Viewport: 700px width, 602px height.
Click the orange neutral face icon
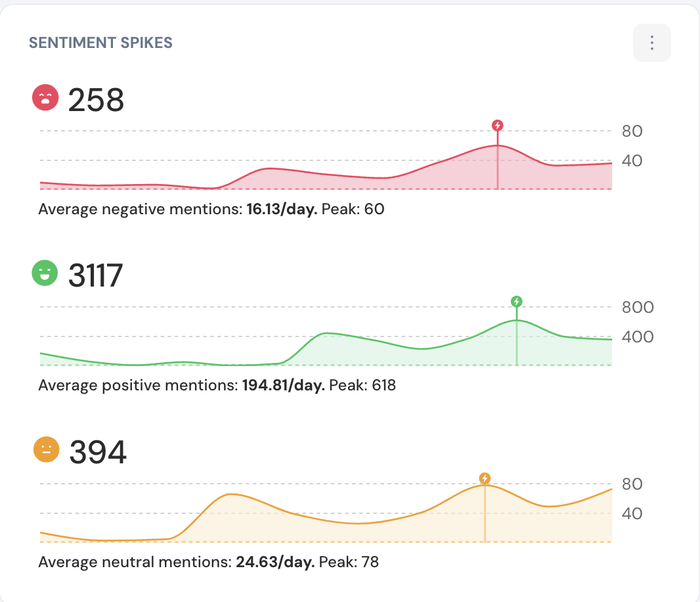point(46,450)
